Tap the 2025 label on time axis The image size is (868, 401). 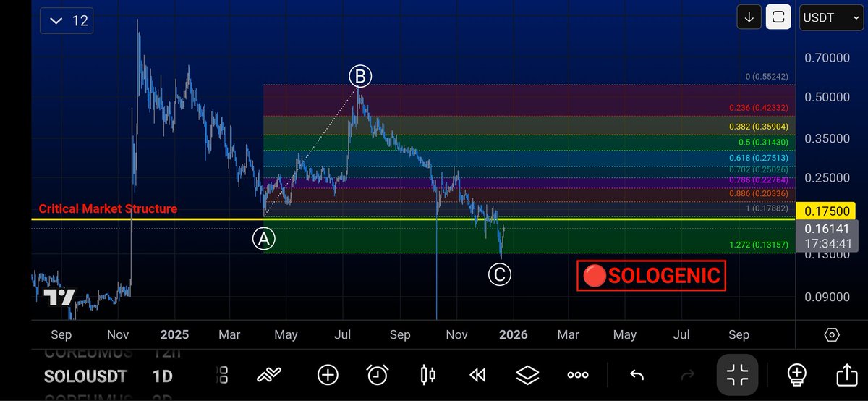point(174,335)
